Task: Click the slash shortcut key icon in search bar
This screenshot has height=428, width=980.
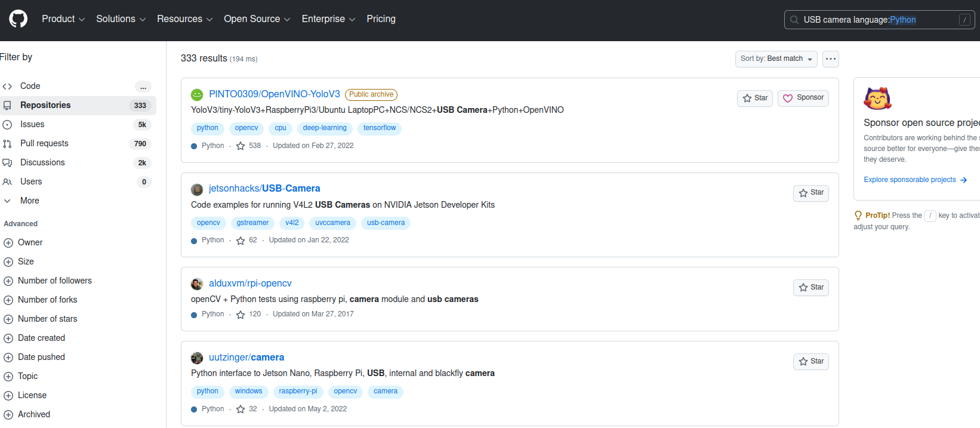Action: pyautogui.click(x=964, y=20)
